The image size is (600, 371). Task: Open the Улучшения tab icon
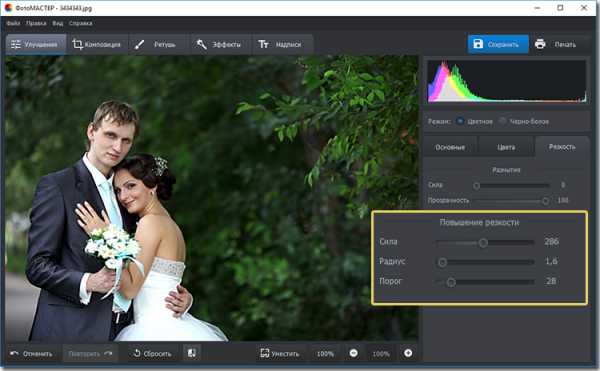pos(16,44)
